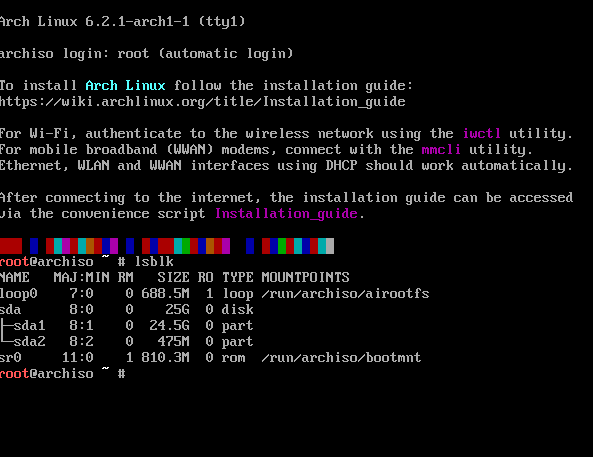
Task: Click the TYPE column header
Action: (x=238, y=277)
